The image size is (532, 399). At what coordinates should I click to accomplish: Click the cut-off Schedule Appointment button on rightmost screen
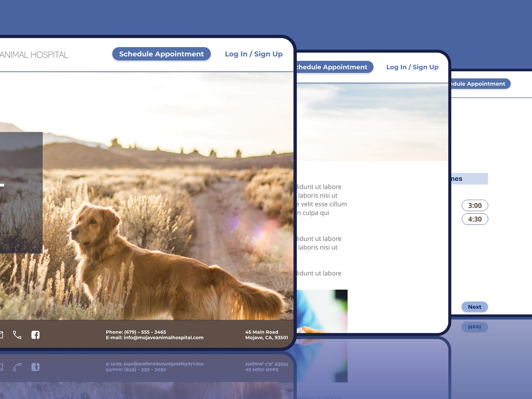(480, 84)
